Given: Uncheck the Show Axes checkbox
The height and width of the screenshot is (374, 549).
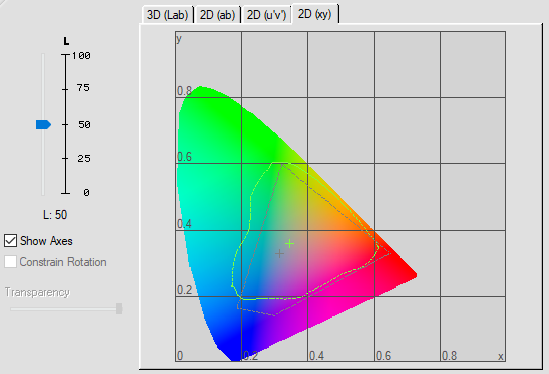Looking at the screenshot, I should [x=11, y=241].
